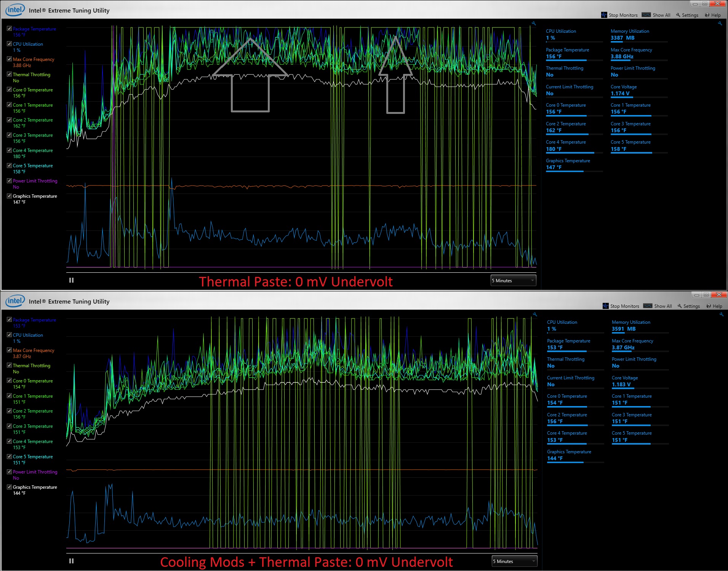728x571 pixels.
Task: Toggle Power Limit Throttling checkbox in bottom window
Action: 10,472
